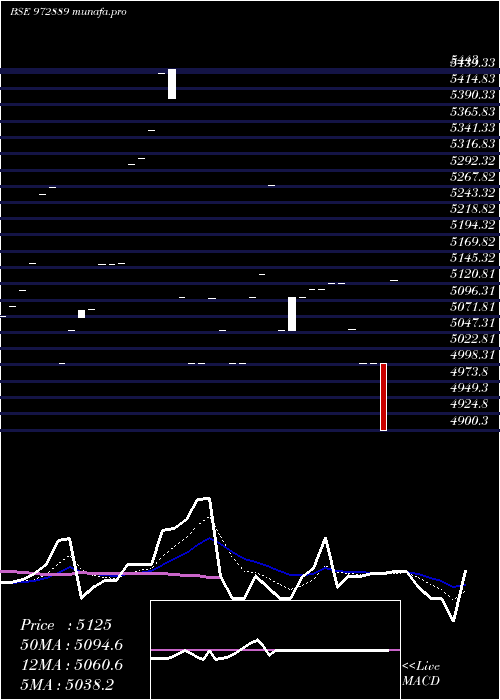Viewport: 500px width, 700px height.
Task: Click the 5267.82 price label
Action: 472,176
